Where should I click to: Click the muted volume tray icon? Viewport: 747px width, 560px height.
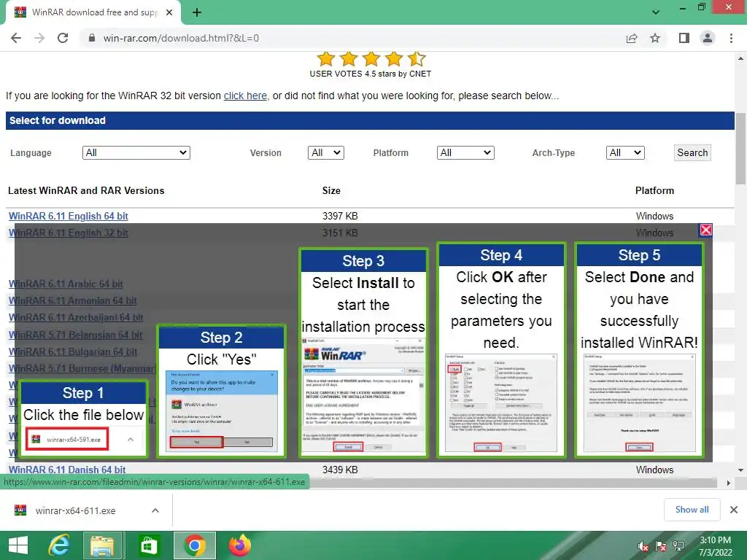click(643, 547)
